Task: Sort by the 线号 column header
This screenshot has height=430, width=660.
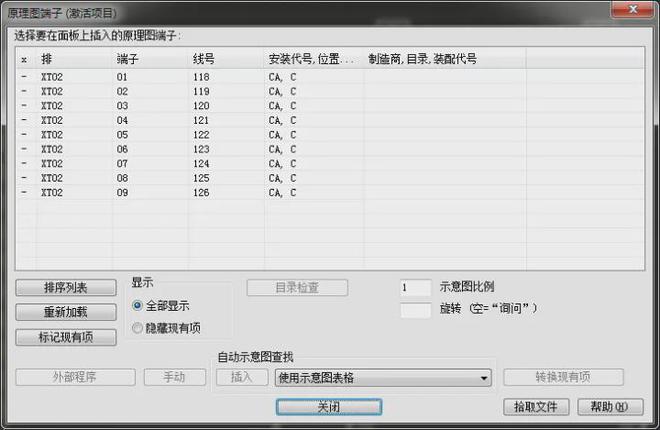Action: click(x=226, y=59)
